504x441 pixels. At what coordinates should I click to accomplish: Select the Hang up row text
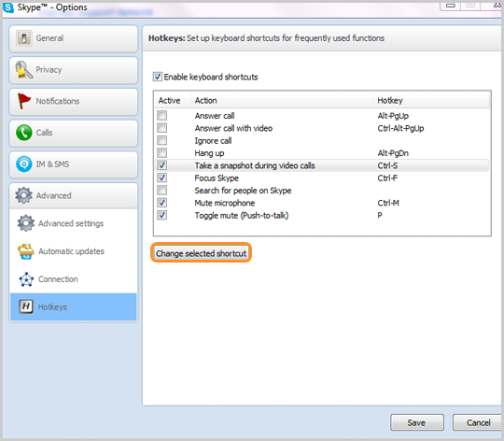(209, 153)
